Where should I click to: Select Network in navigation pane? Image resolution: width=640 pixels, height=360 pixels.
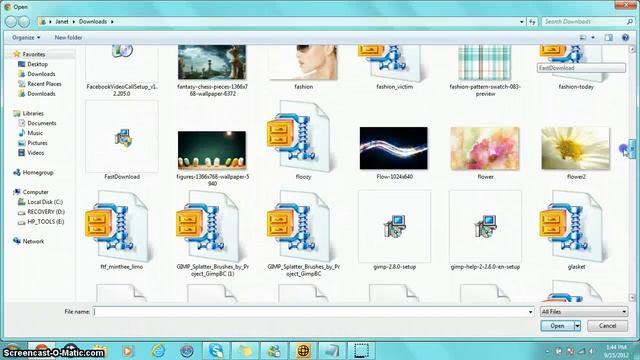pos(33,242)
